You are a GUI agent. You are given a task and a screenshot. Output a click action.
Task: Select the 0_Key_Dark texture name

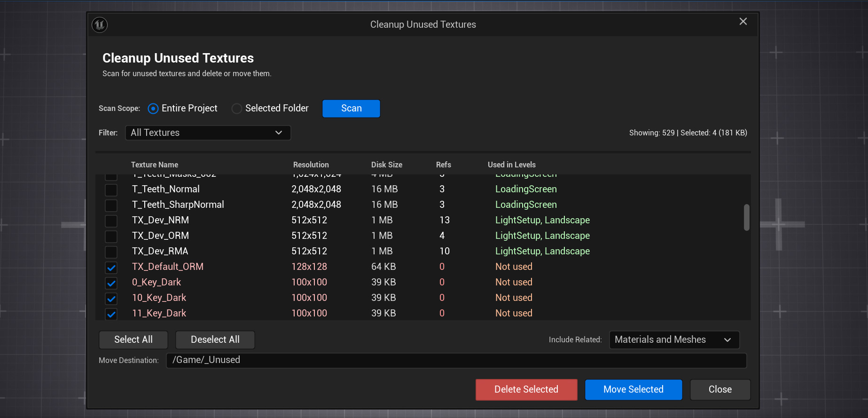point(156,282)
